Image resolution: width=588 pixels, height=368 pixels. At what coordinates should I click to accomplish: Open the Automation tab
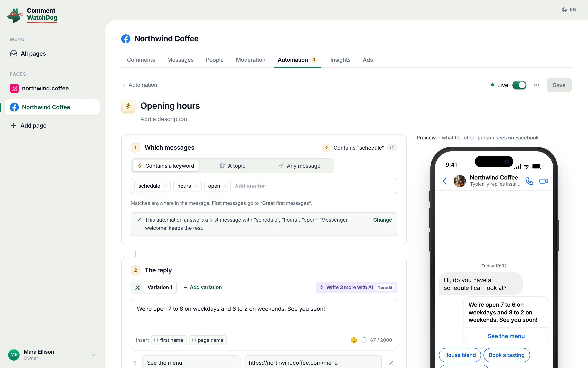298,60
